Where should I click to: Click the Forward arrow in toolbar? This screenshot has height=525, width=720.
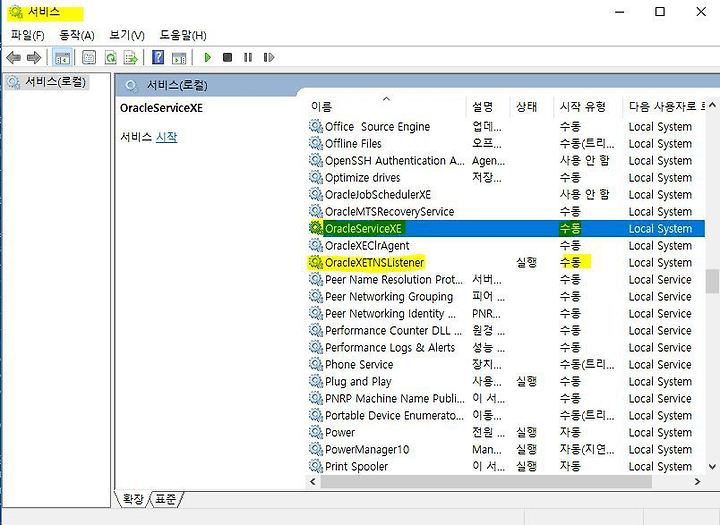point(34,58)
